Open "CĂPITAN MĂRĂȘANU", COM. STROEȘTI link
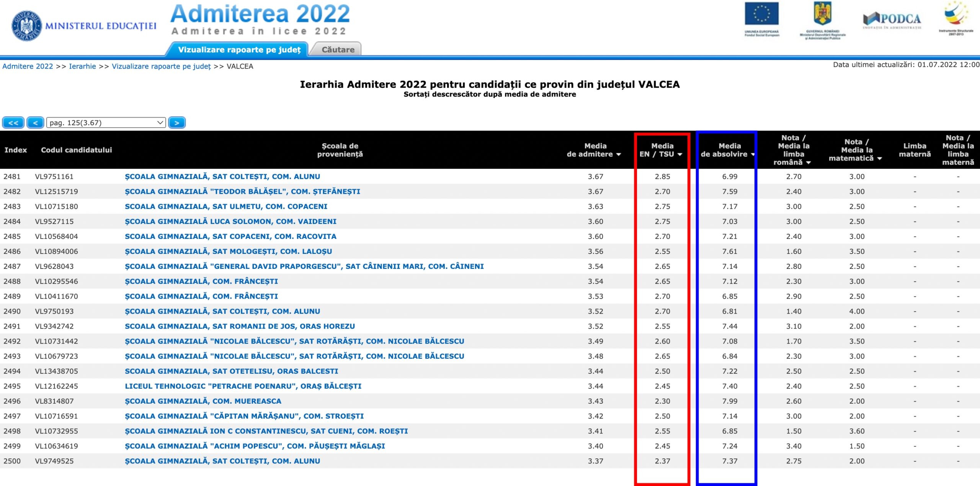 (x=244, y=416)
